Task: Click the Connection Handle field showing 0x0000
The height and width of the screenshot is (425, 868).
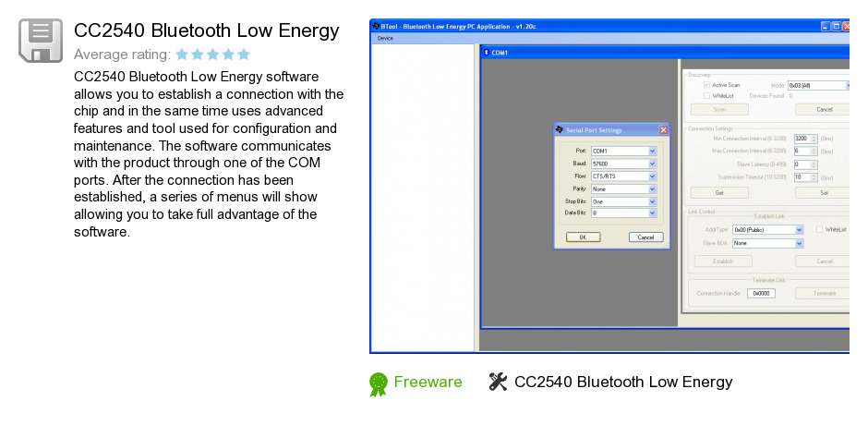Action: [761, 293]
